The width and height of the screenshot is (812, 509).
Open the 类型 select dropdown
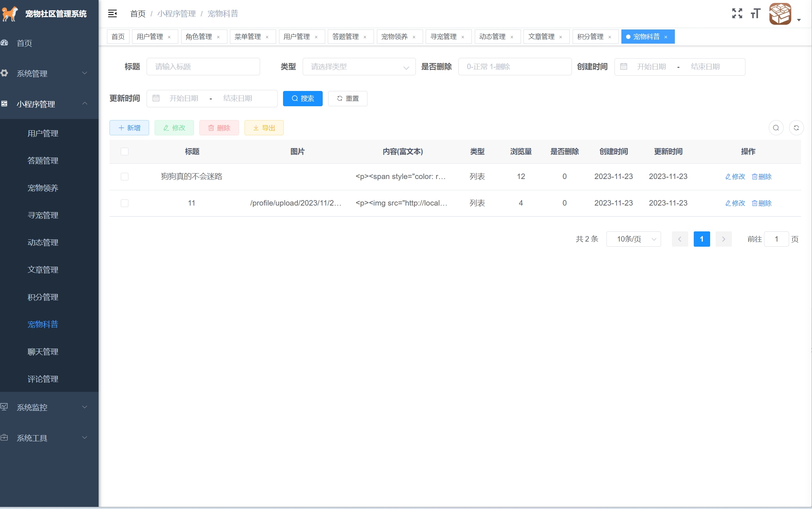[359, 67]
